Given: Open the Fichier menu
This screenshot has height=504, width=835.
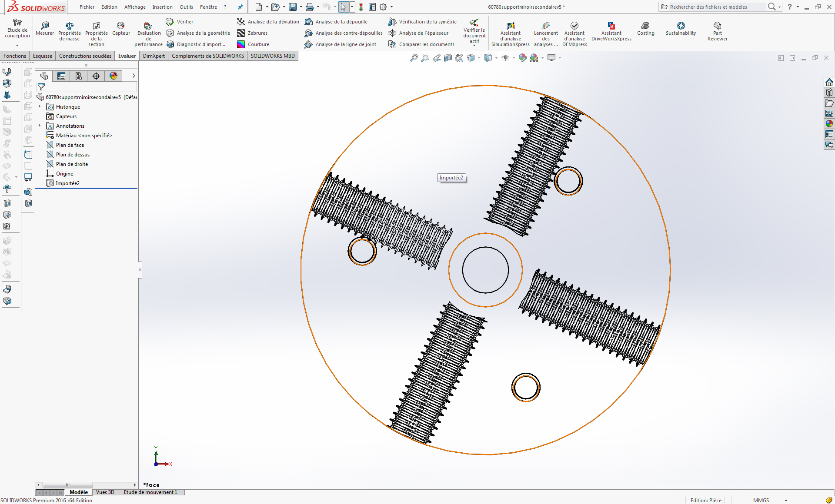Looking at the screenshot, I should (x=87, y=7).
